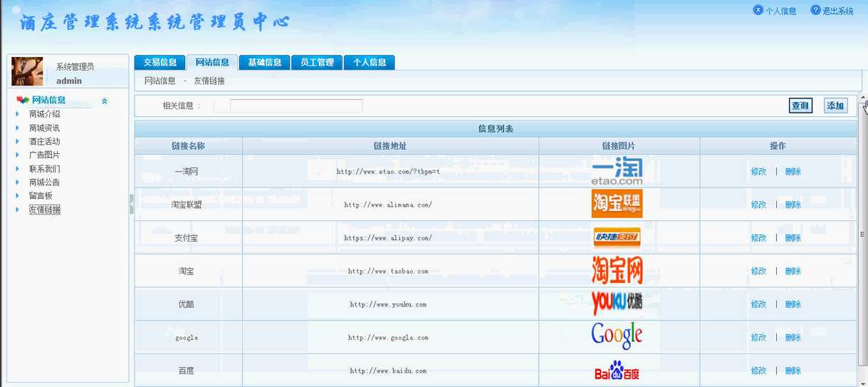Image resolution: width=868 pixels, height=387 pixels.
Task: Open 联系我们 in the sidebar
Action: pyautogui.click(x=44, y=169)
